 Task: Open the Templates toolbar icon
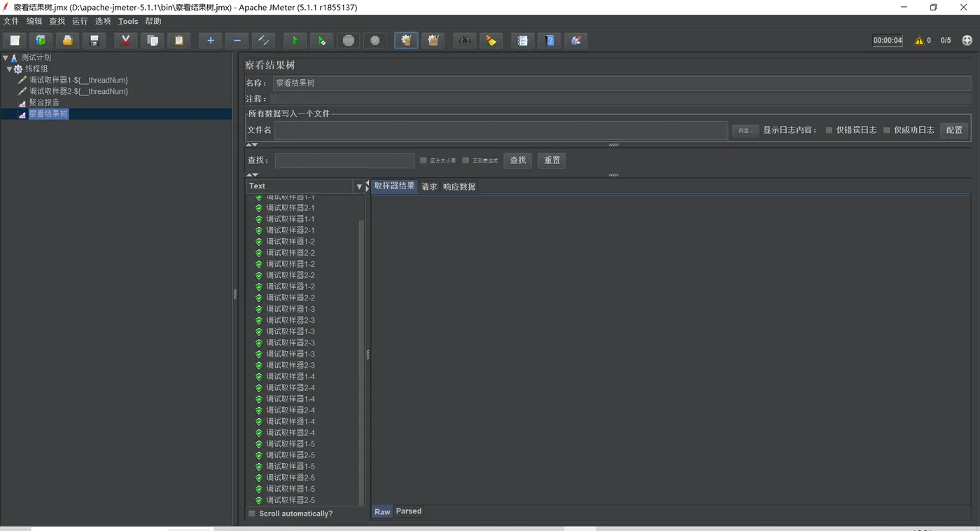pyautogui.click(x=41, y=41)
